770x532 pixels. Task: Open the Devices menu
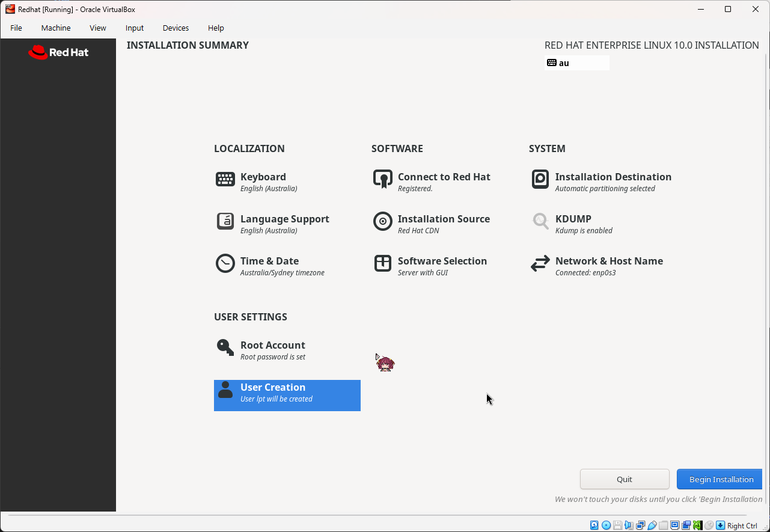point(175,28)
